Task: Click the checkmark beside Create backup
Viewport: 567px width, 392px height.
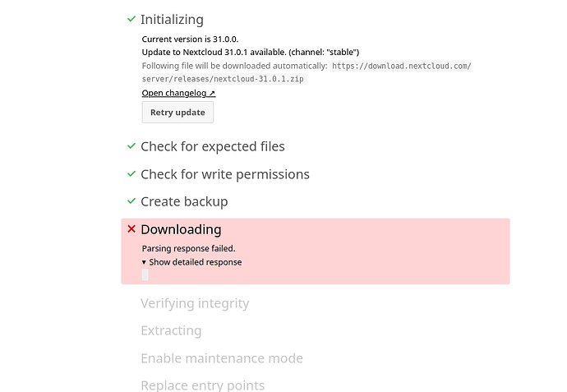Action: pos(131,201)
